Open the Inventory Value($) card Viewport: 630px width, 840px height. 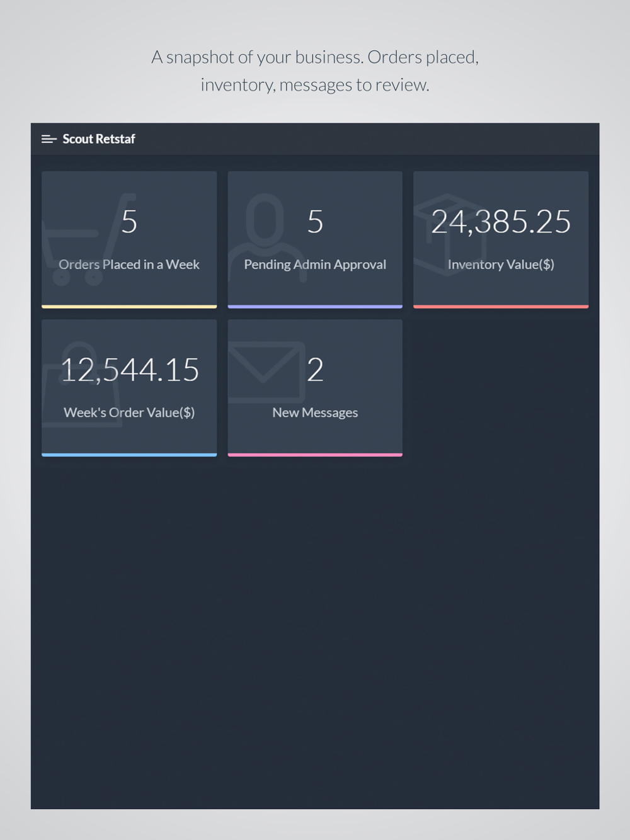point(501,240)
